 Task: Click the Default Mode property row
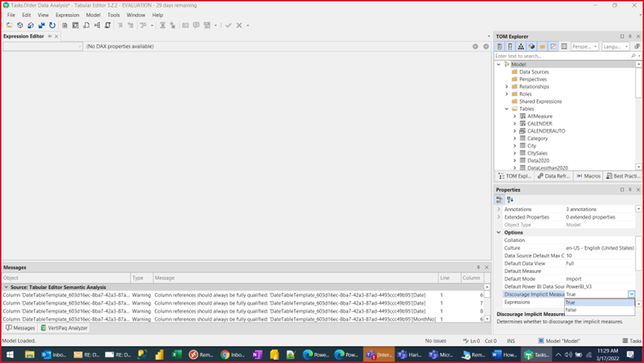570,278
